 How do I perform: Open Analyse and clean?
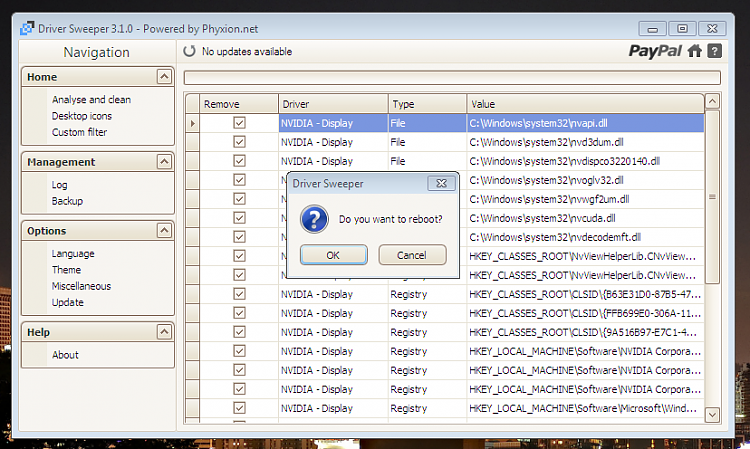91,99
